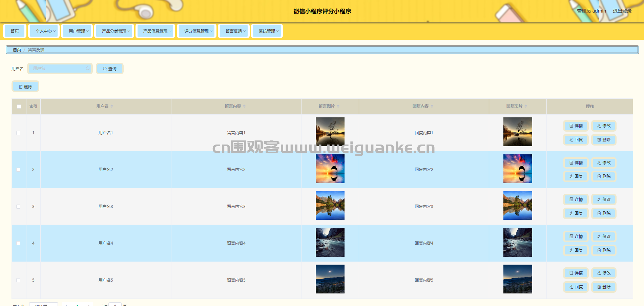Delete the 用户名1 row

604,140
